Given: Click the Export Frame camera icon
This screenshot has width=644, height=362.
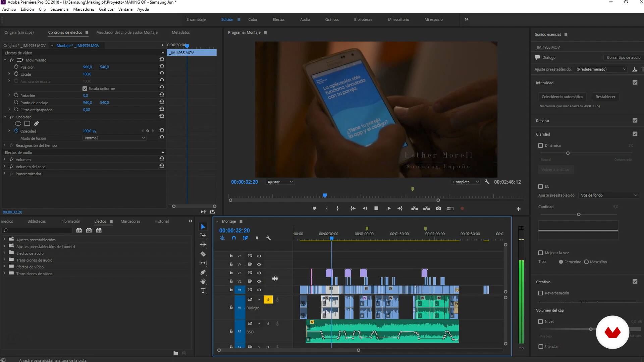Looking at the screenshot, I should tap(438, 208).
